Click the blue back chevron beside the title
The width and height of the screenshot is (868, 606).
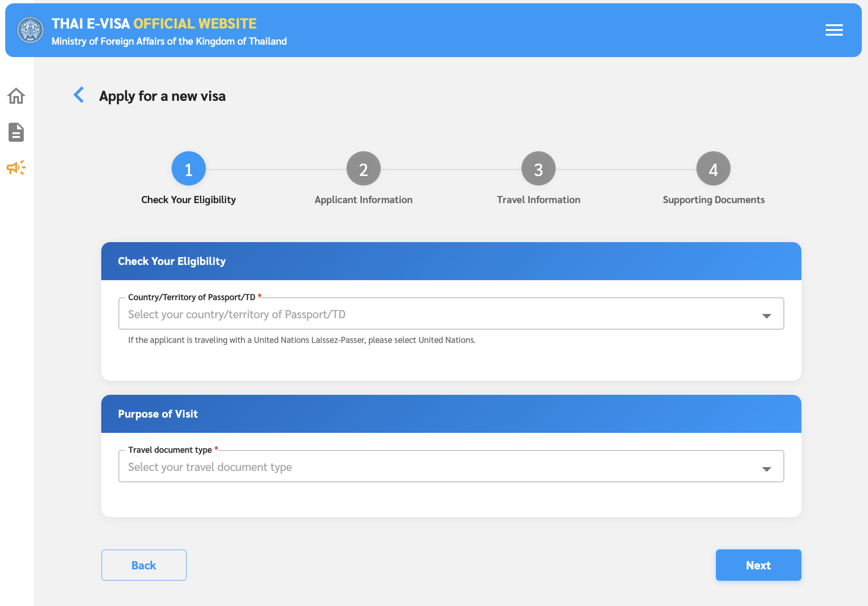pos(79,95)
